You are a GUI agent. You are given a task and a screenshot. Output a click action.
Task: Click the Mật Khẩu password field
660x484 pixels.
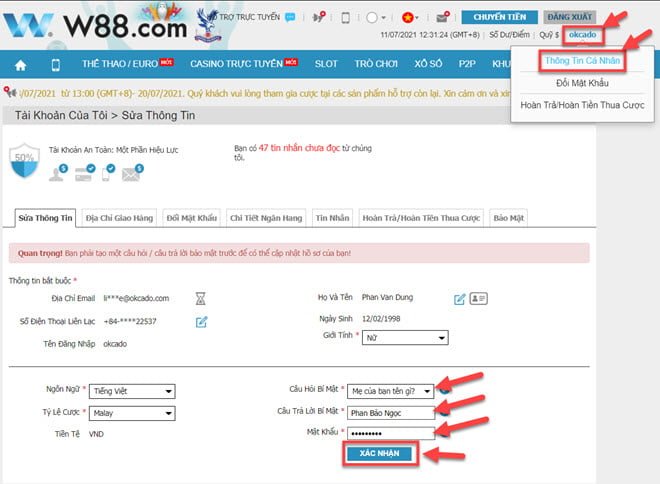tap(391, 433)
